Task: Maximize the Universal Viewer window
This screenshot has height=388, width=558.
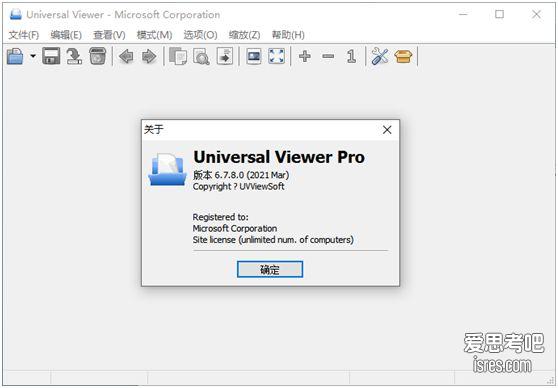Action: (500, 14)
